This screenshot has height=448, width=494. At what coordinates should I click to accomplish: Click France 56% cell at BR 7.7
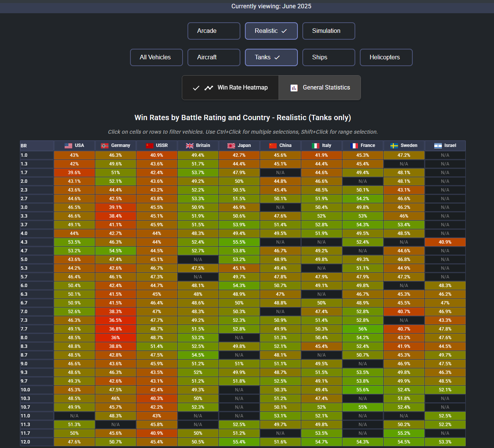point(362,329)
